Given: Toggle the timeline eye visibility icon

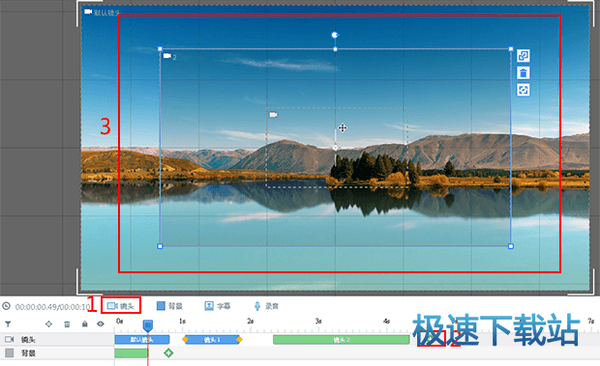Looking at the screenshot, I should 100,324.
